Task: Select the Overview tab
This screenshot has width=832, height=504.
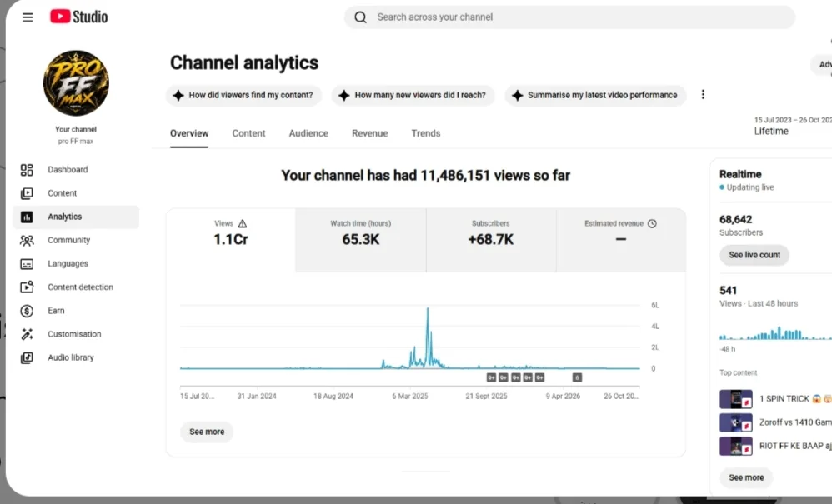Action: [x=189, y=133]
